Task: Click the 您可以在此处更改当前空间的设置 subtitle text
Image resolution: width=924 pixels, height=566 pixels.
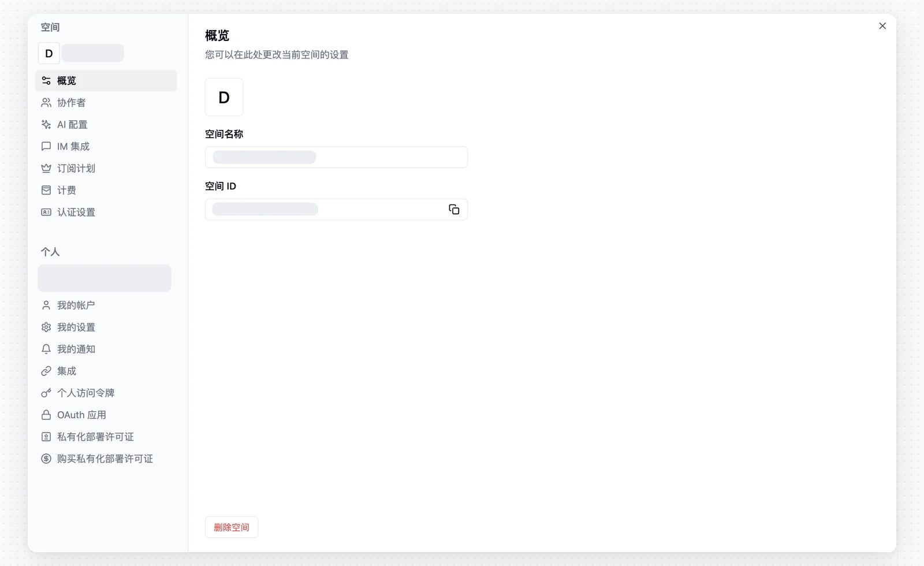Action: (277, 55)
